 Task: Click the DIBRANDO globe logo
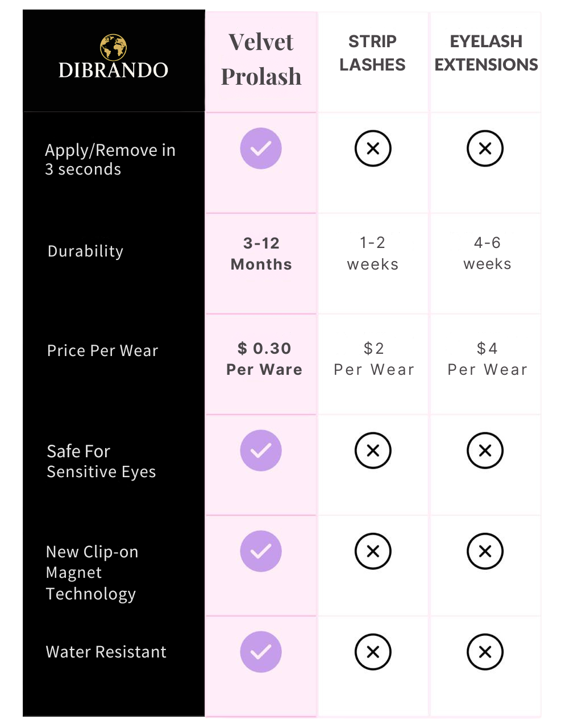point(113,47)
